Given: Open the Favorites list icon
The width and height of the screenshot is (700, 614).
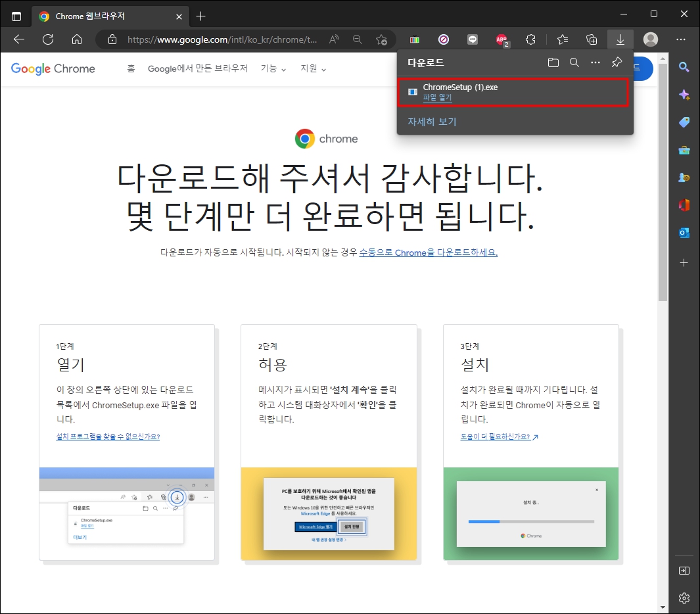Looking at the screenshot, I should [563, 39].
